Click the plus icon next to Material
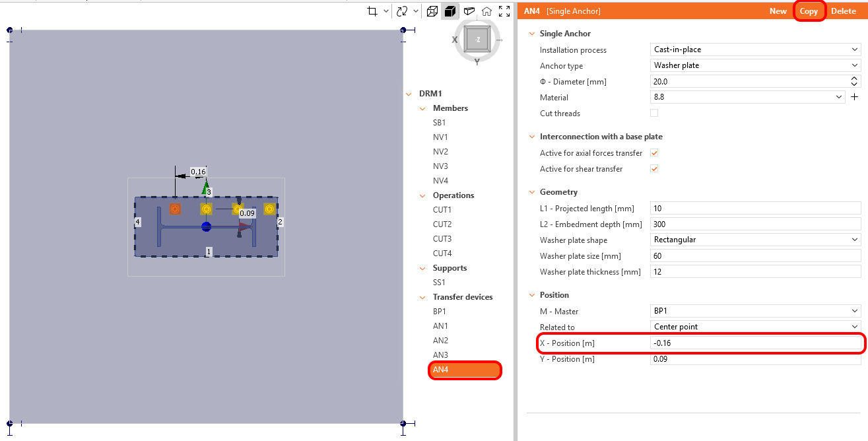The height and width of the screenshot is (441, 868). (854, 97)
